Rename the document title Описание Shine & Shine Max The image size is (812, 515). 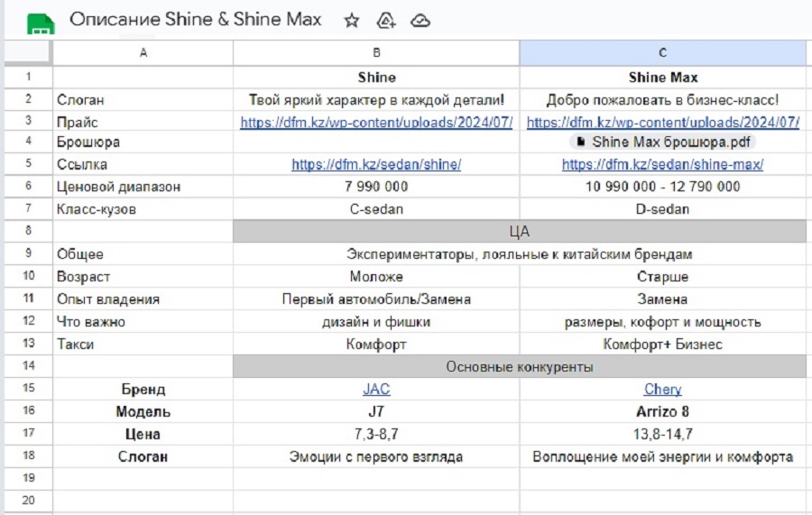tap(195, 20)
